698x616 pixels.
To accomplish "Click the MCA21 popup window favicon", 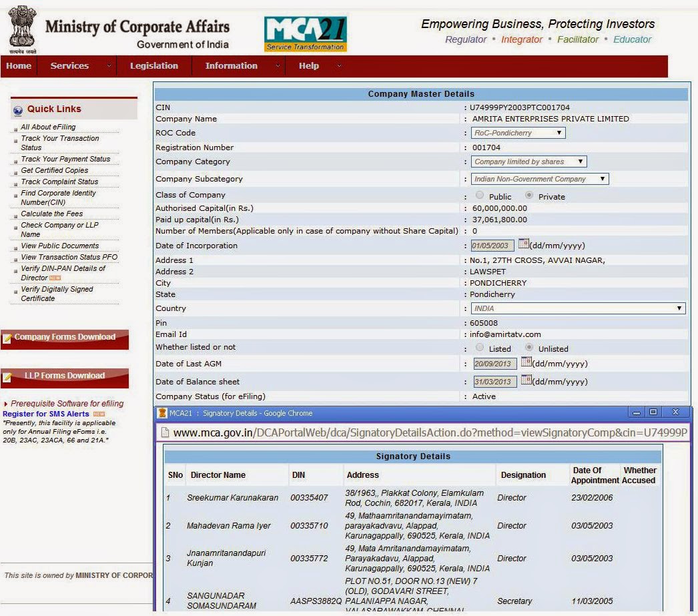I will coord(162,413).
